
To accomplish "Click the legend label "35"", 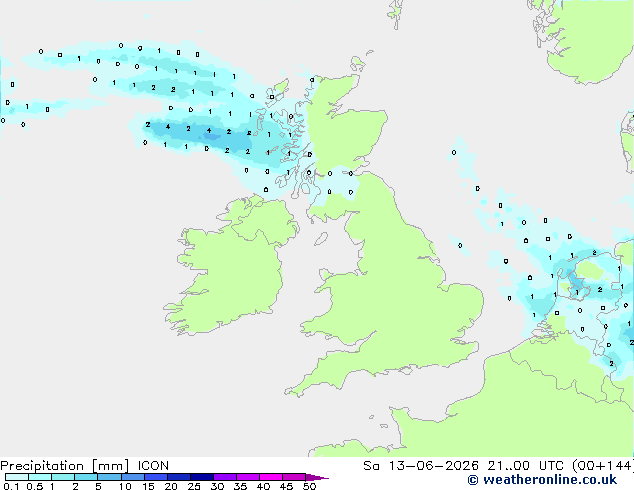I will pos(240,486).
